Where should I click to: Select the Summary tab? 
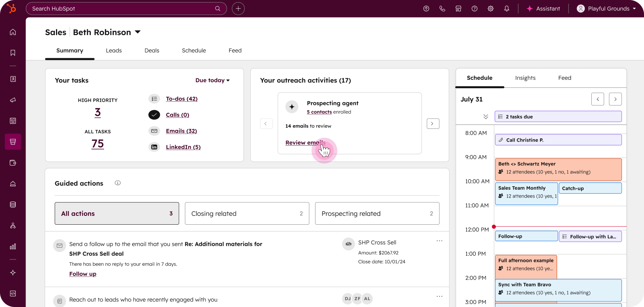click(70, 50)
